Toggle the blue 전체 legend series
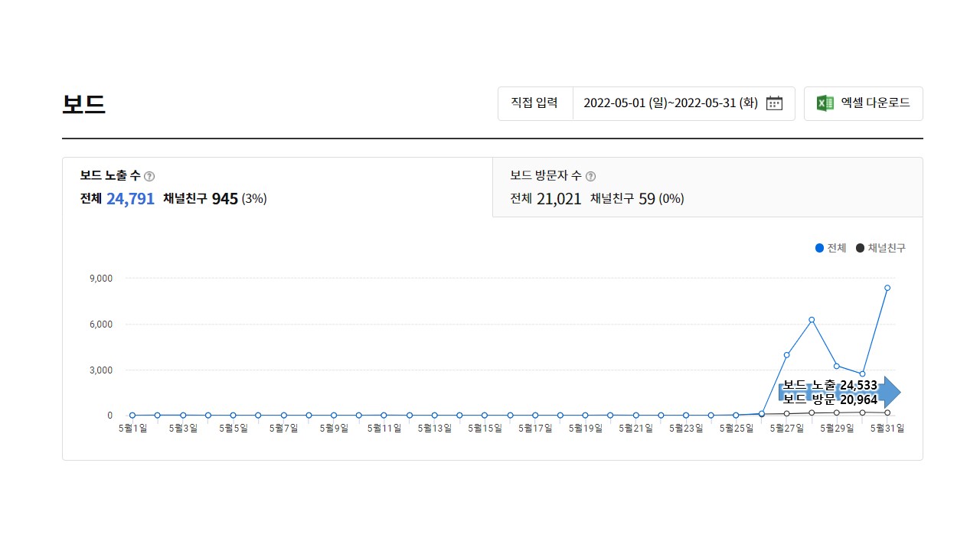This screenshot has width=980, height=551. pyautogui.click(x=831, y=248)
